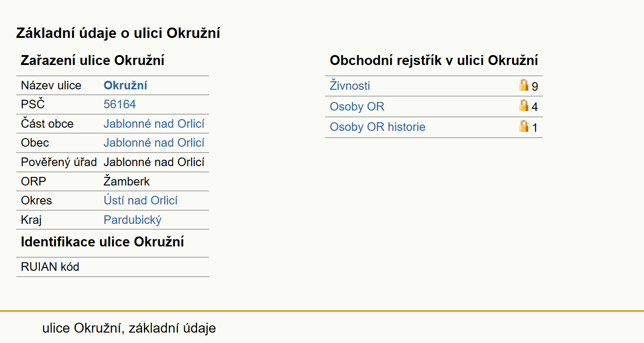
Task: Open the postal code 56164 link
Action: (x=120, y=104)
